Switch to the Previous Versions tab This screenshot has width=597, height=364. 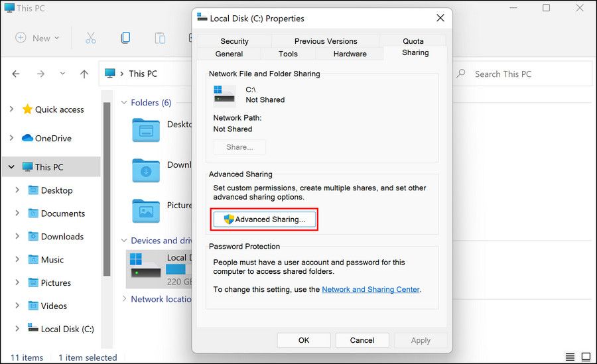(326, 41)
